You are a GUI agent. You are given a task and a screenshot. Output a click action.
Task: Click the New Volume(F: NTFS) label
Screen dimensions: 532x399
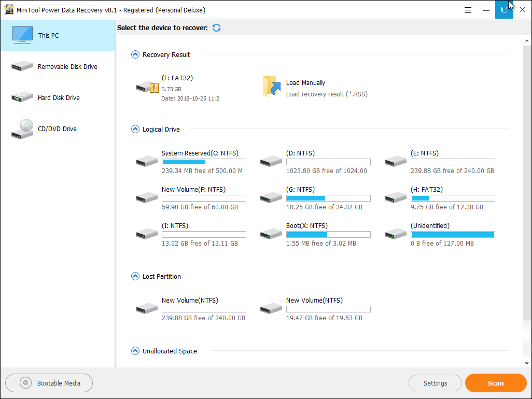point(193,190)
